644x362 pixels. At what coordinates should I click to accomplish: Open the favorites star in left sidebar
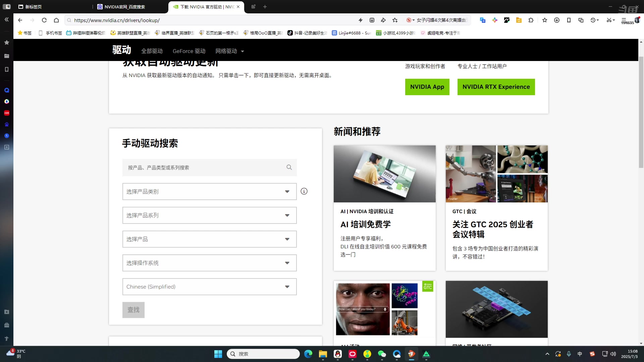[6, 43]
